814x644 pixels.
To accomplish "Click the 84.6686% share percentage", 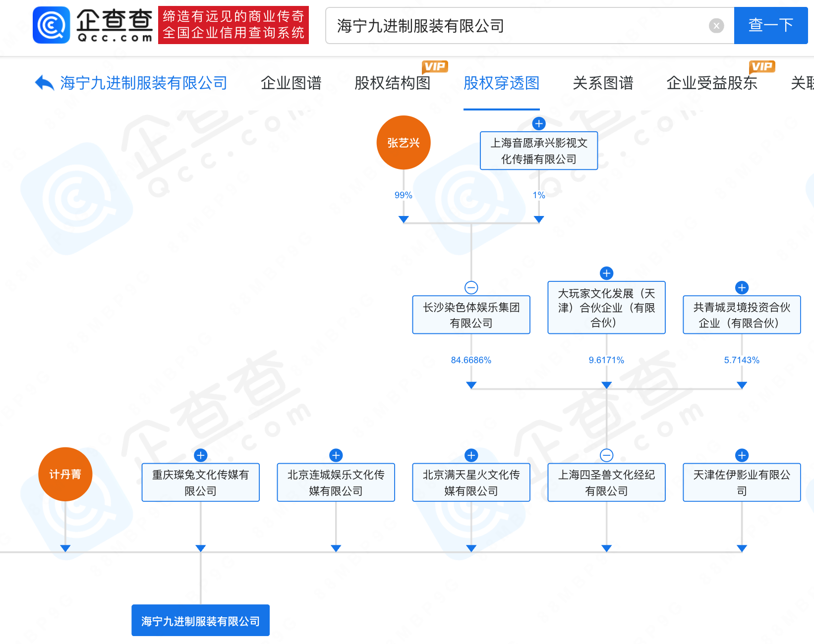I will (471, 360).
